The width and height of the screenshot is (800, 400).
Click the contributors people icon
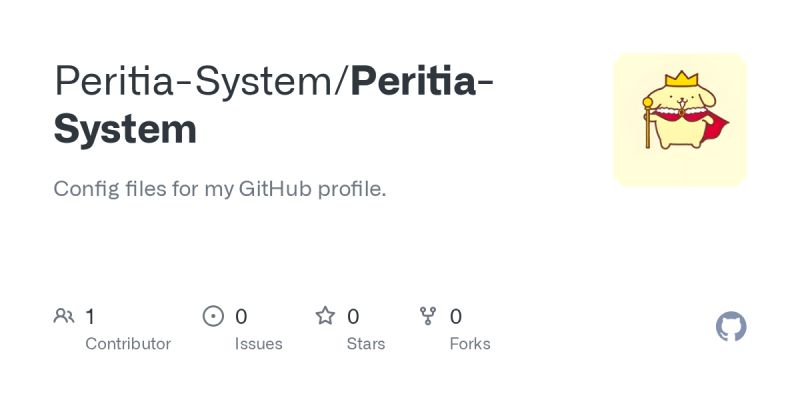[64, 316]
